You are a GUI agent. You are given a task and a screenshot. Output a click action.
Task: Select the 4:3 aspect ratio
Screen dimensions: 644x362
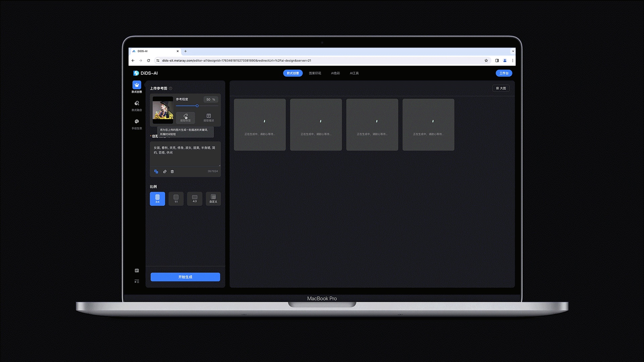click(x=195, y=199)
